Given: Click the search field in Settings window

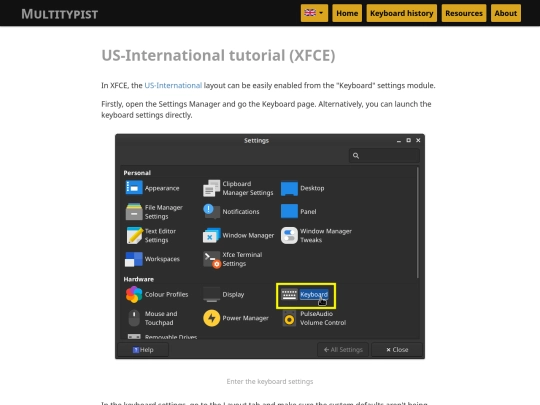Looking at the screenshot, I should 384,156.
